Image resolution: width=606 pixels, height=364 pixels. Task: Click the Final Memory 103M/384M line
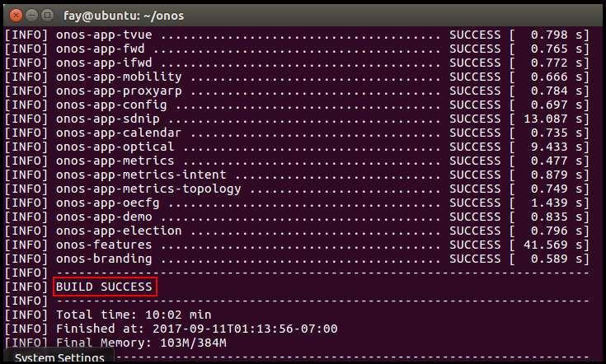click(x=140, y=343)
